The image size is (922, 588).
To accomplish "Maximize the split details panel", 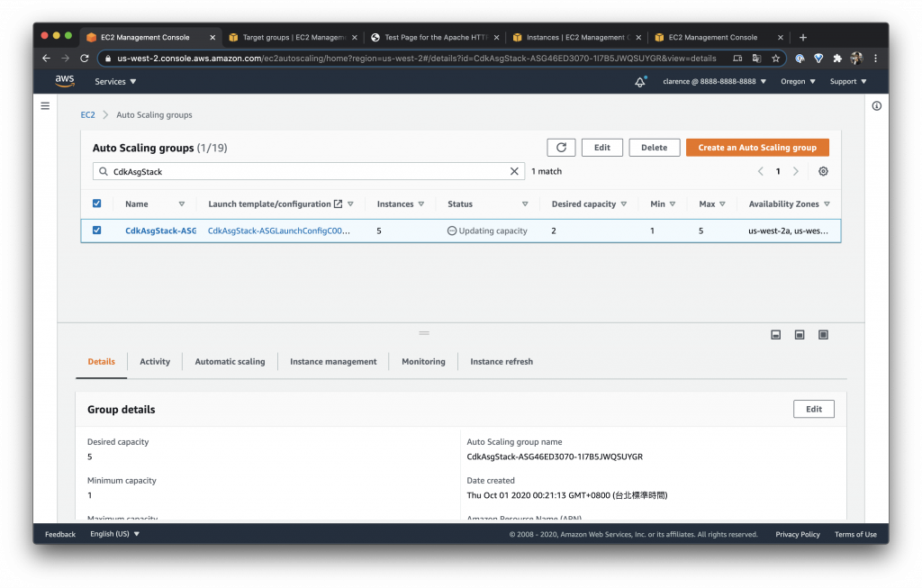I will click(x=823, y=335).
